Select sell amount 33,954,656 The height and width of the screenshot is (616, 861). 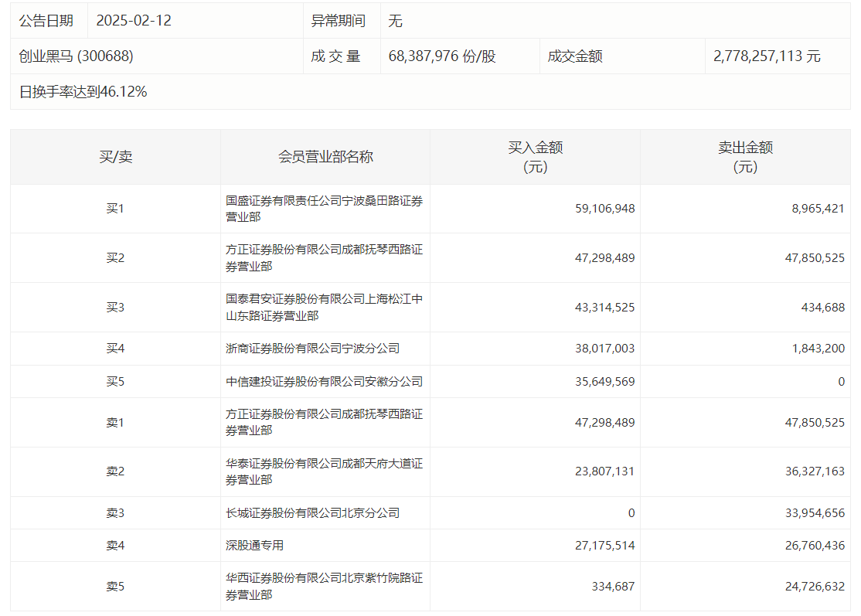pos(815,513)
